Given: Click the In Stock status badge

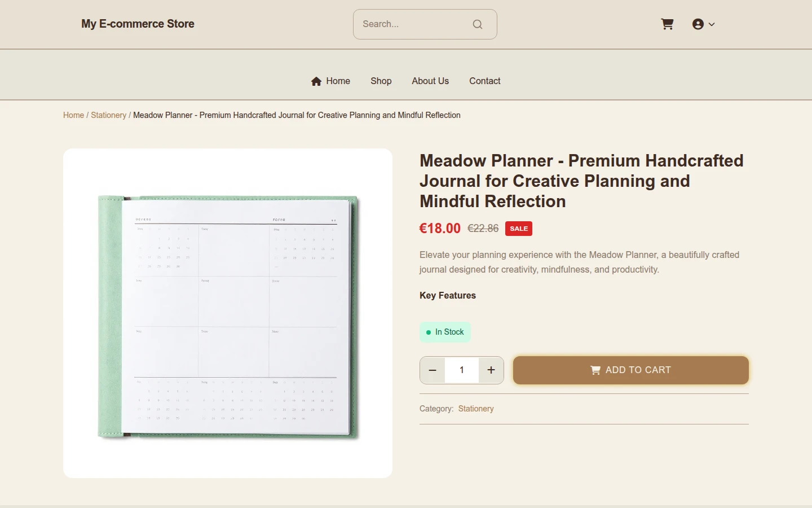Looking at the screenshot, I should (x=445, y=332).
